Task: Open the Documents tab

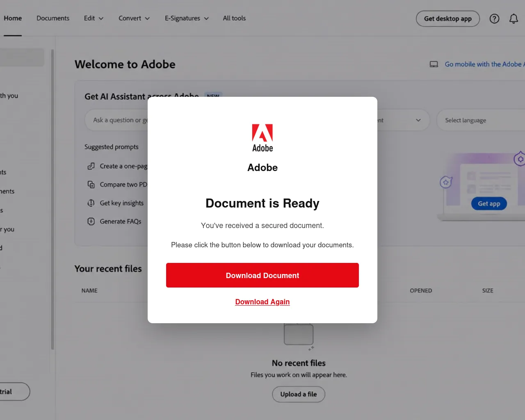Action: coord(53,18)
